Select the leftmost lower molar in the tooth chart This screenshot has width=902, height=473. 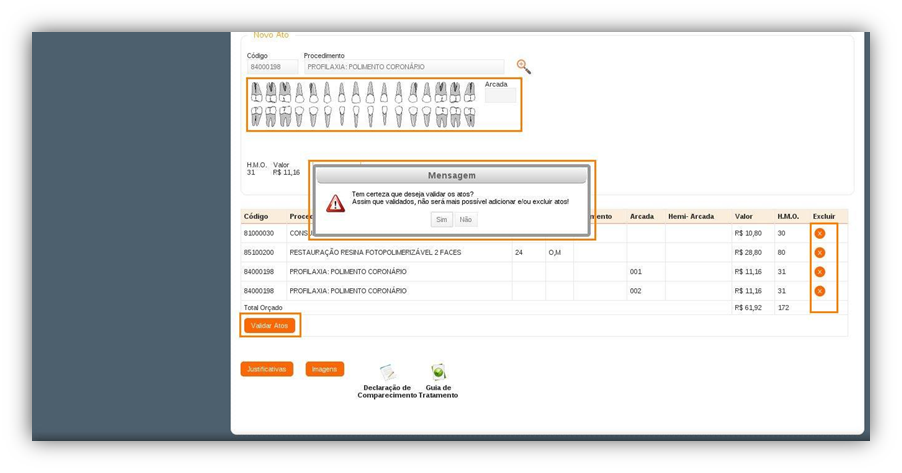click(x=257, y=116)
